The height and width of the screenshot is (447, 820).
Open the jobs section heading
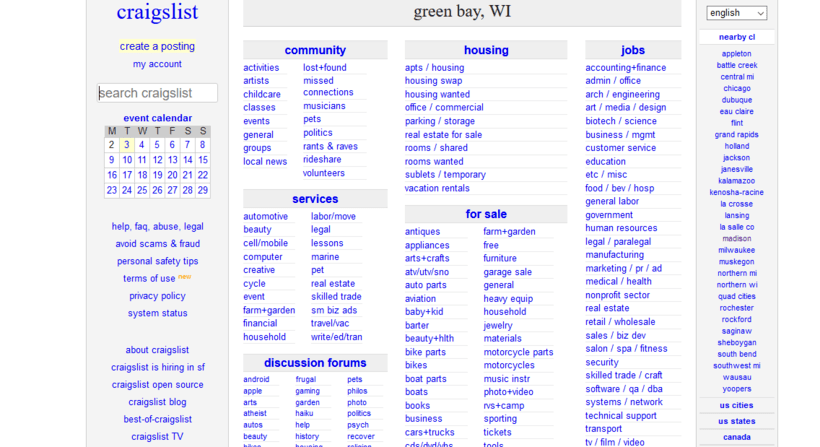click(x=633, y=50)
